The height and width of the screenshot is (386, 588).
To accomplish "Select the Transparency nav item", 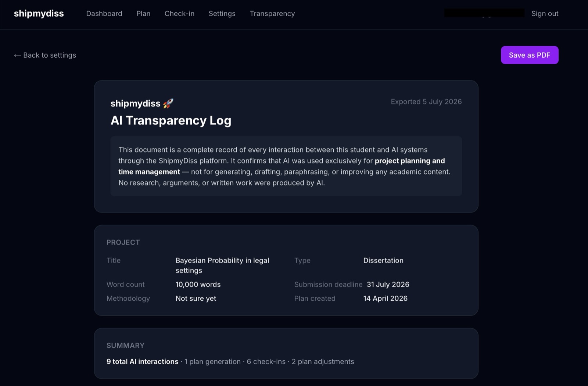I will click(x=272, y=14).
